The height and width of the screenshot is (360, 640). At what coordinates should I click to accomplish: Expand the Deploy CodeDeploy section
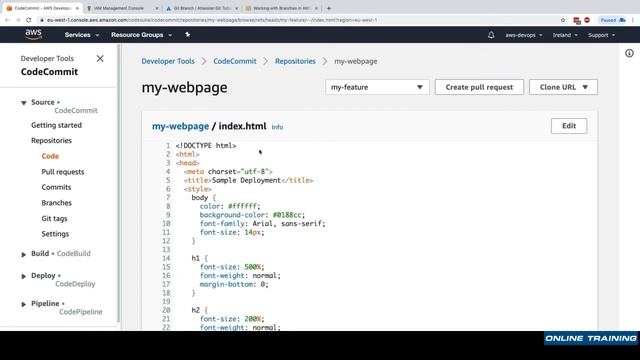point(24,276)
